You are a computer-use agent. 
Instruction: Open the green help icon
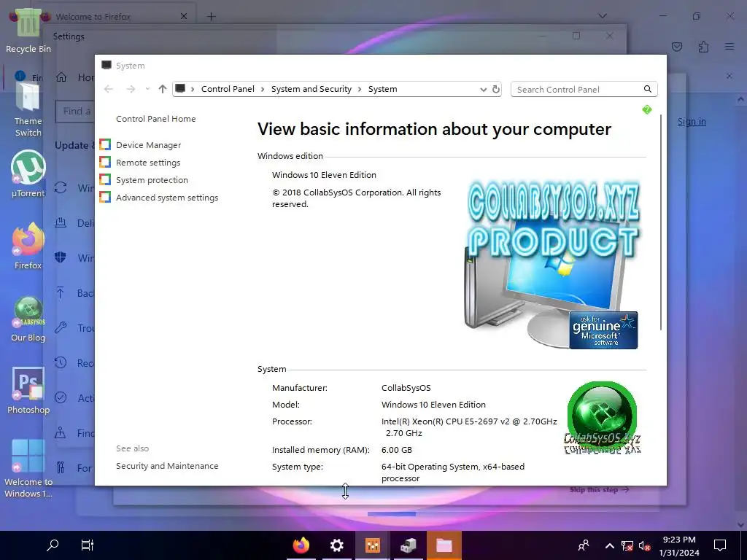coord(646,109)
